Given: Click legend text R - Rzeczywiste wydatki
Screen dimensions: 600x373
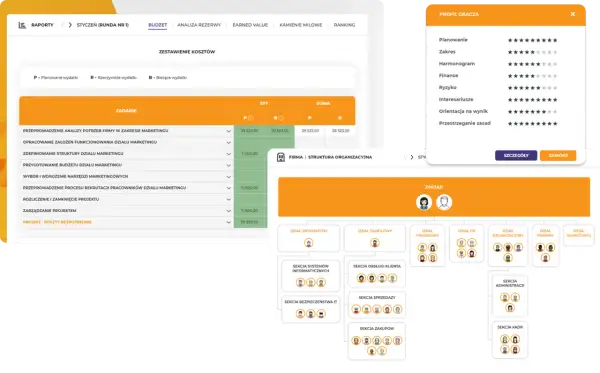Looking at the screenshot, I should pyautogui.click(x=113, y=78).
